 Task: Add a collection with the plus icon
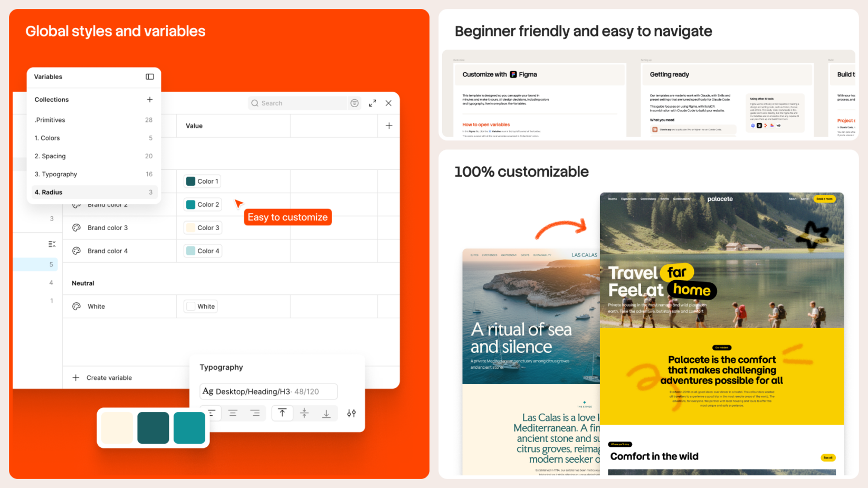[150, 99]
